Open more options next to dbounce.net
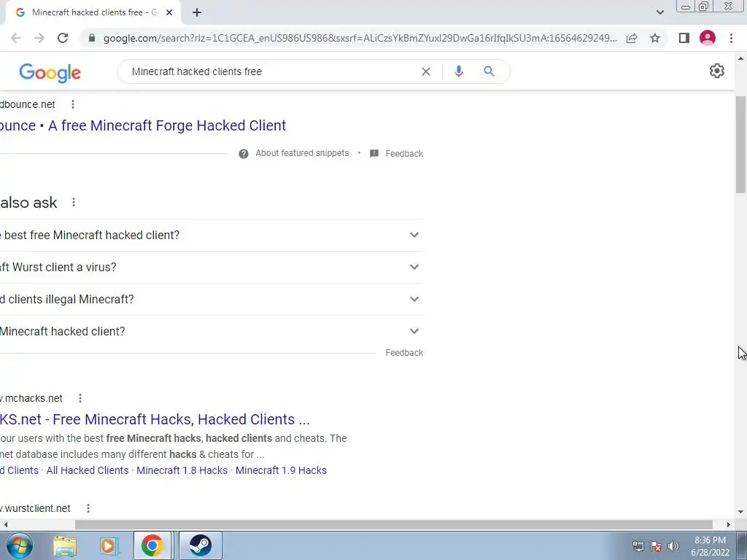The width and height of the screenshot is (747, 560). click(72, 104)
